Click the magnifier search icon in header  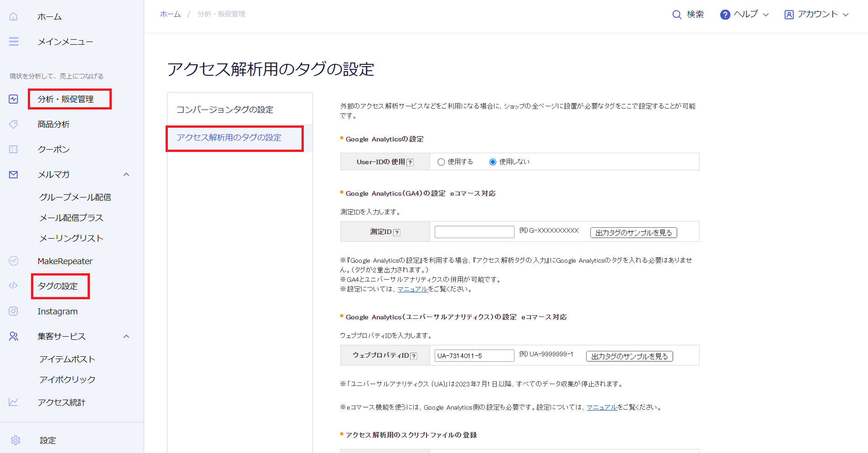[677, 15]
